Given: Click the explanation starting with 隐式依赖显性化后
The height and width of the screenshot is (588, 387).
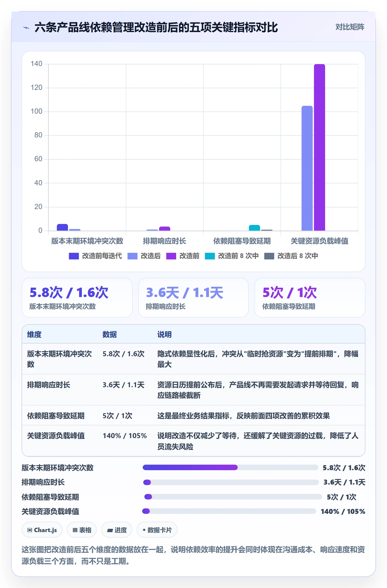Looking at the screenshot, I should point(258,359).
